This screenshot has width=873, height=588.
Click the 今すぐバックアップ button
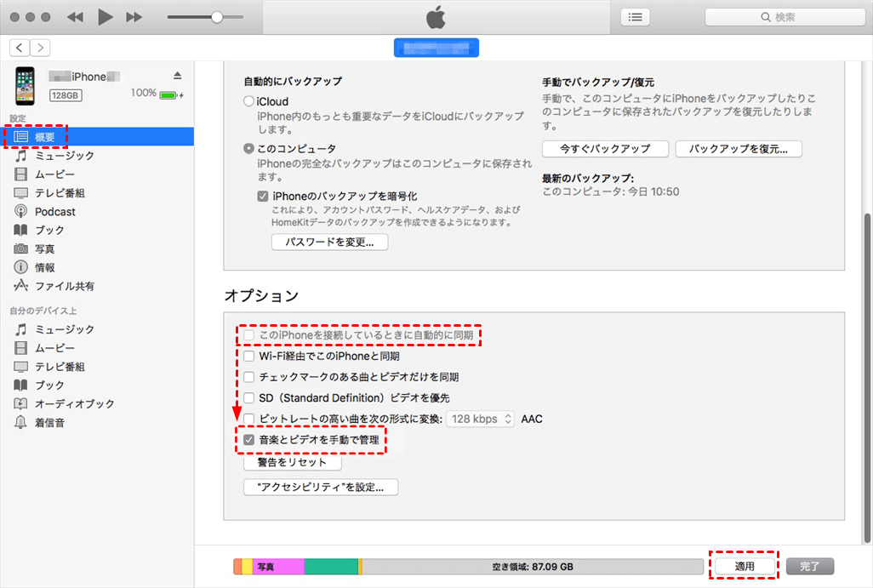tap(604, 149)
